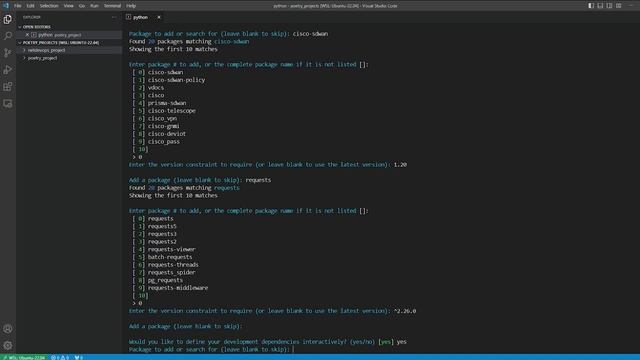Viewport: 640px width, 360px height.
Task: Open the Edit menu
Action: pyautogui.click(x=31, y=6)
